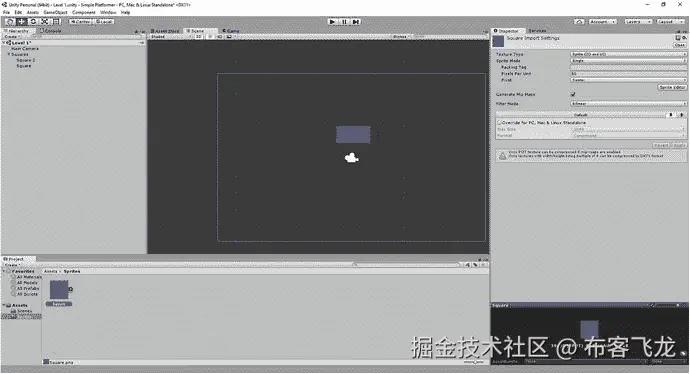This screenshot has height=374, width=690.
Task: Switch to the Console tab
Action: (x=51, y=31)
